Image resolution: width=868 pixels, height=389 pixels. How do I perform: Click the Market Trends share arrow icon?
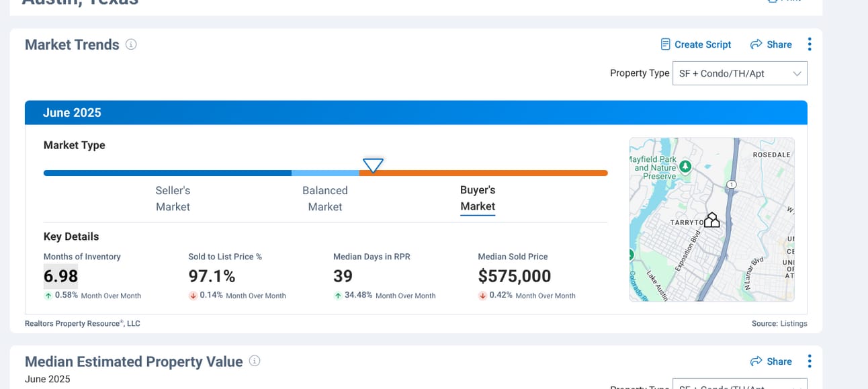coord(756,44)
